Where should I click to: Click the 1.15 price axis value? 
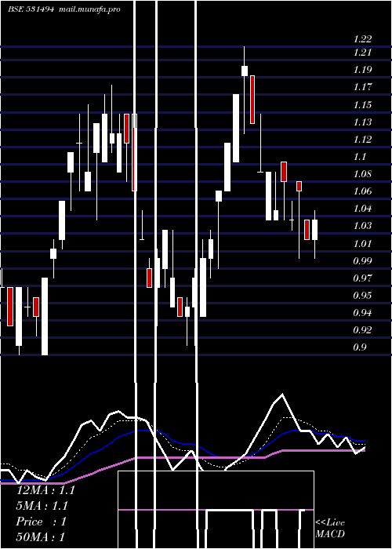(362, 104)
